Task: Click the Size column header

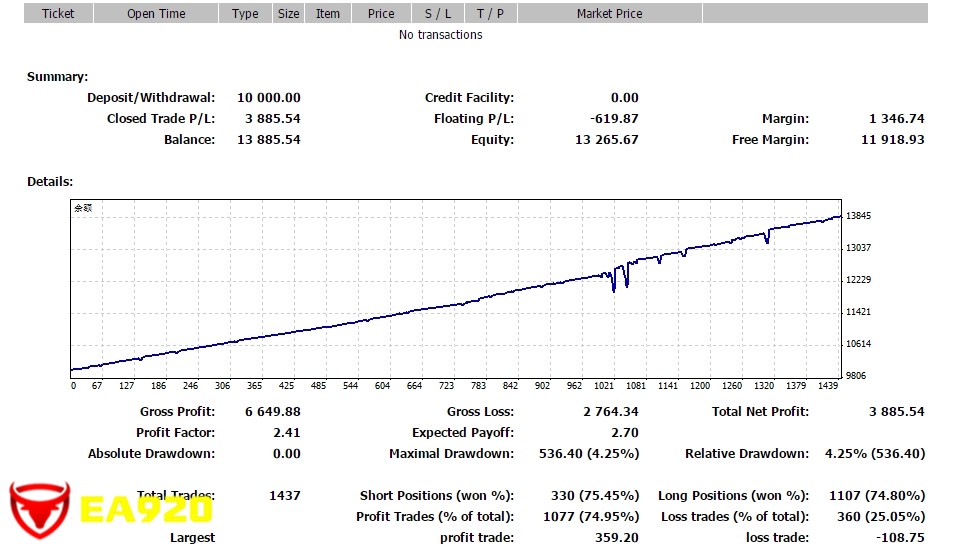Action: click(x=288, y=14)
